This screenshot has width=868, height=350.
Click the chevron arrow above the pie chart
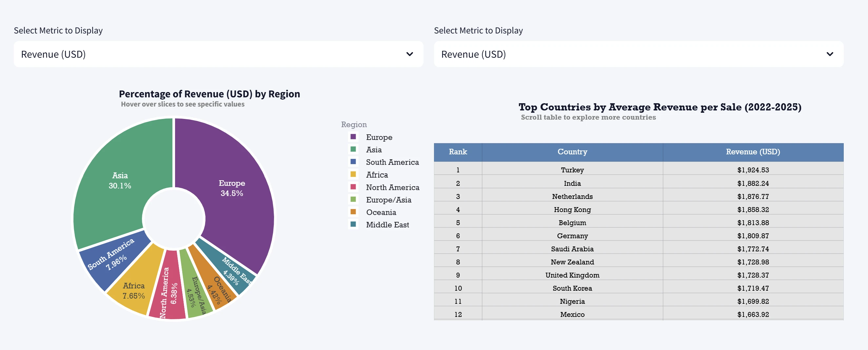coord(409,54)
